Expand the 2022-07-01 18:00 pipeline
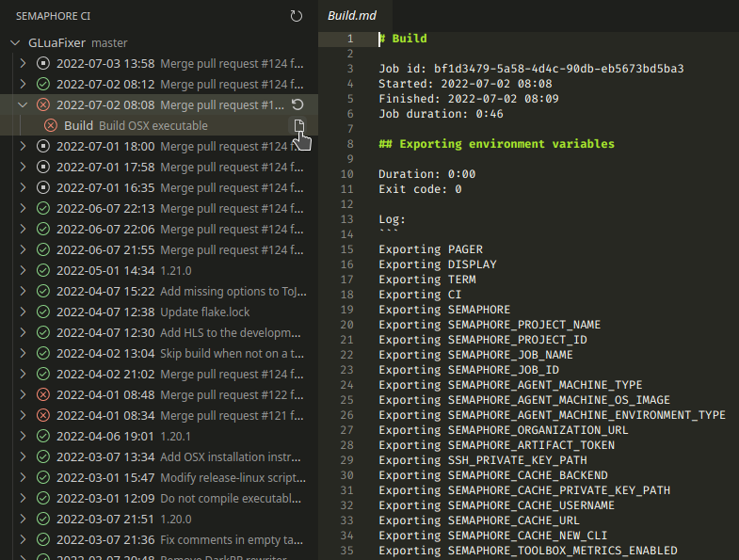739x560 pixels. click(x=23, y=146)
